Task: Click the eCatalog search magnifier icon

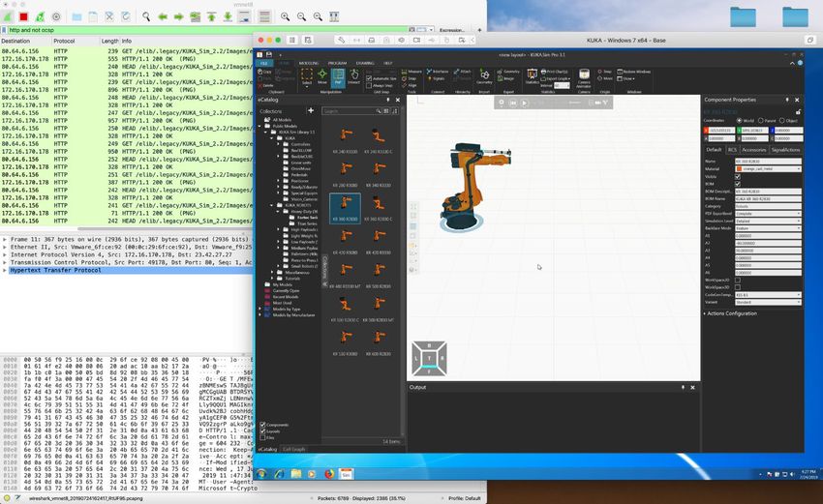Action: [378, 111]
